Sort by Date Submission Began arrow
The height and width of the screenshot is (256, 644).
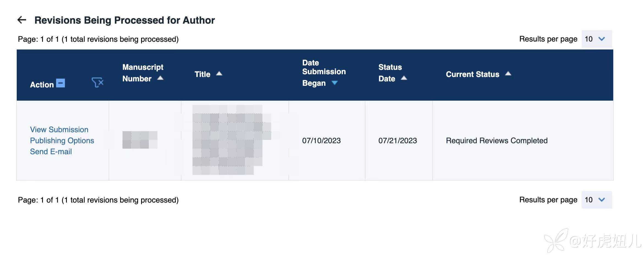tap(334, 83)
